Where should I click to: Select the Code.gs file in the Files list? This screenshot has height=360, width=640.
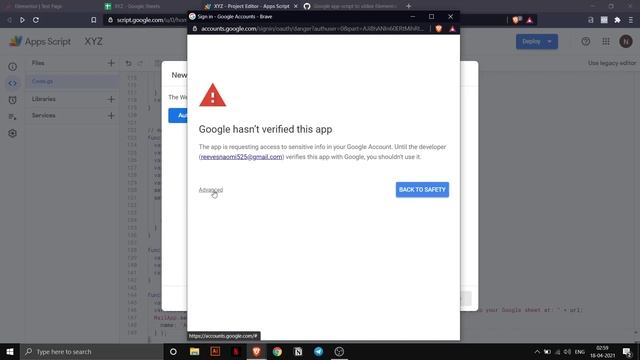[x=72, y=81]
